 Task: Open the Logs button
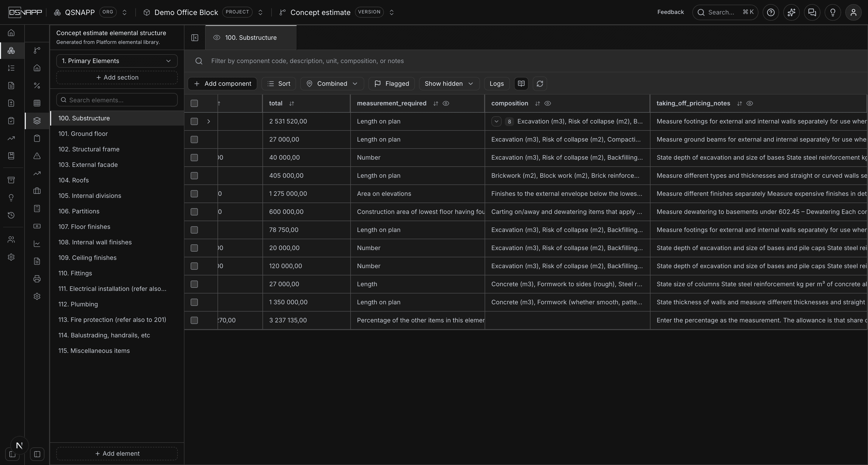[x=497, y=83]
